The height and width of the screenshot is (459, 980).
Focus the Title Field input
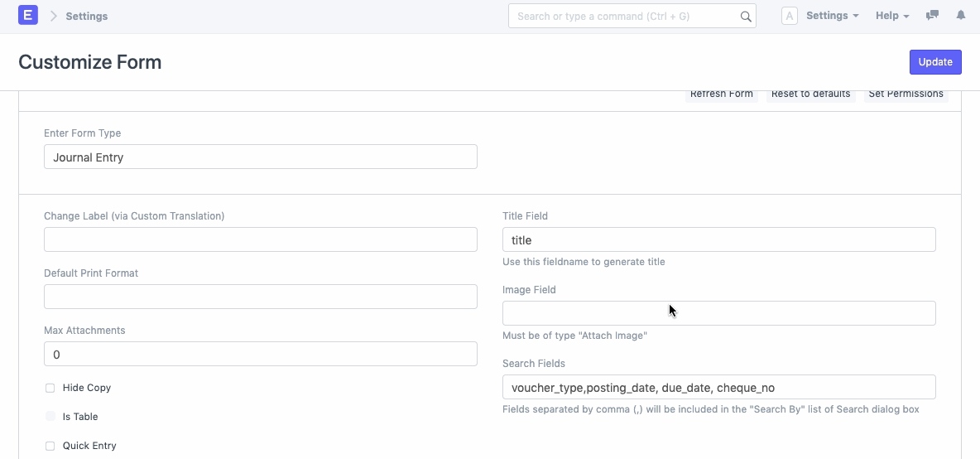[x=718, y=239]
